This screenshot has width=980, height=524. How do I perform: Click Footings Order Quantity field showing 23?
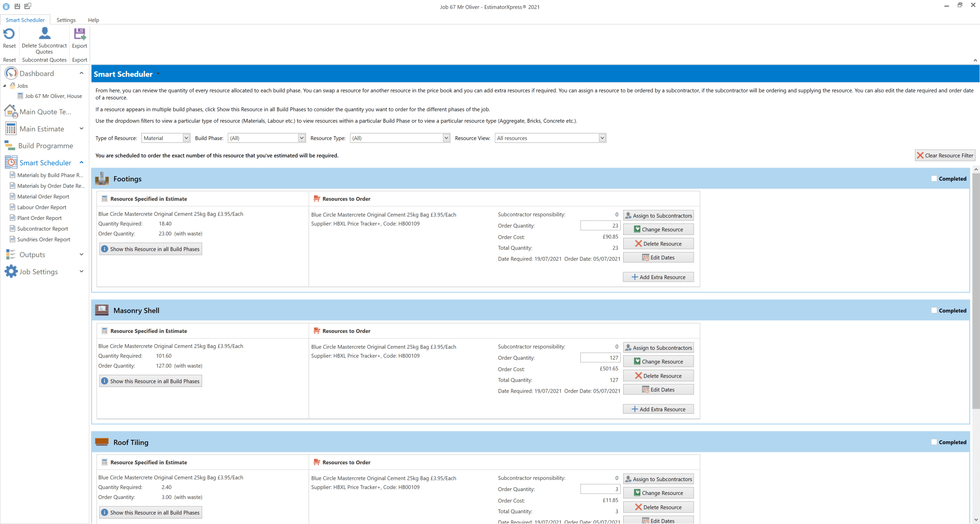[600, 225]
